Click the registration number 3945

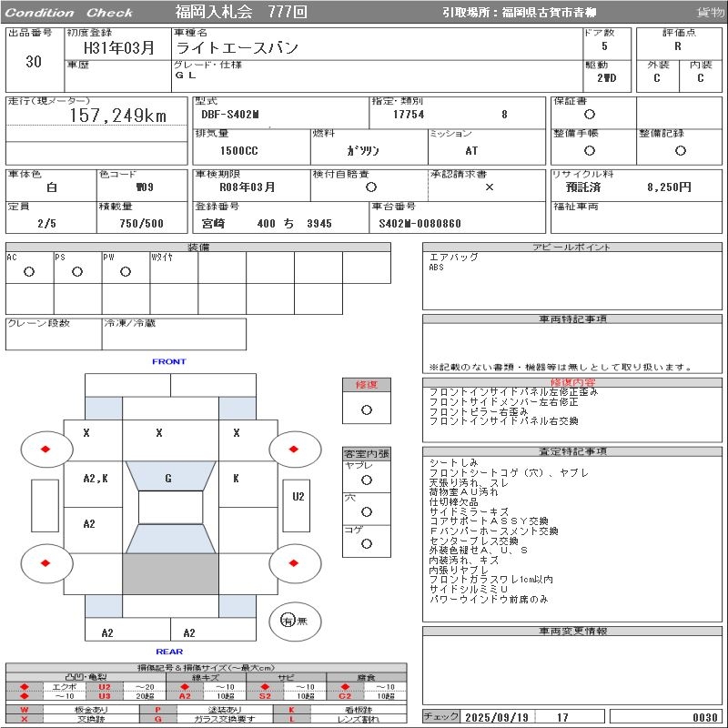(x=319, y=223)
